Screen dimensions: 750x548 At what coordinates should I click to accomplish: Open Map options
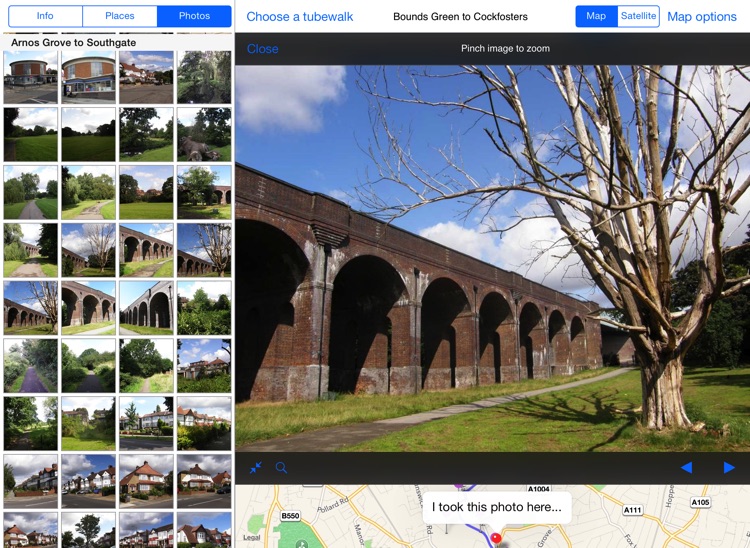[x=702, y=17]
